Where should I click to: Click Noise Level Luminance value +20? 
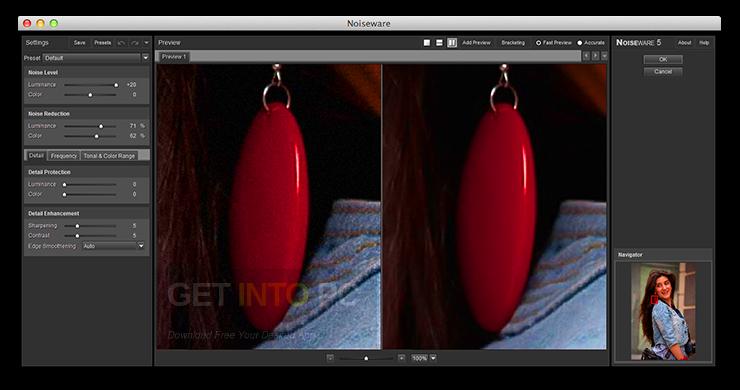(x=131, y=85)
